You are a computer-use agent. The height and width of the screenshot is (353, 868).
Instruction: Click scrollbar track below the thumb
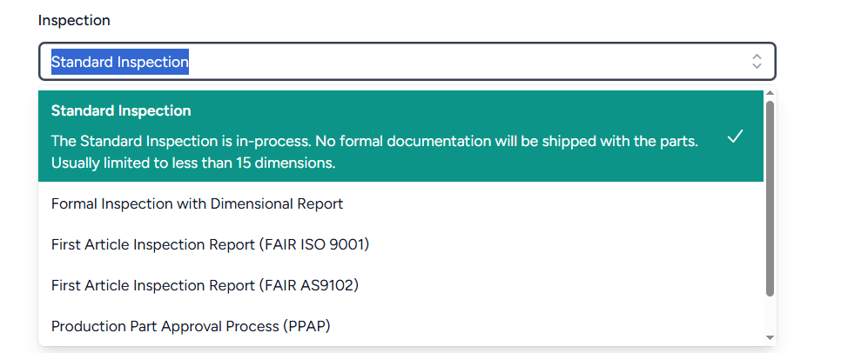[x=770, y=313]
